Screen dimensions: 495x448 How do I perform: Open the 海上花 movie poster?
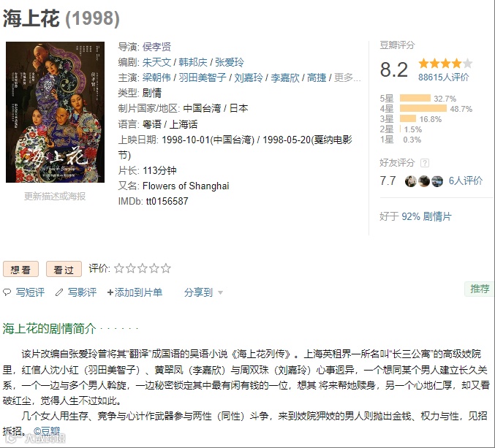56,112
